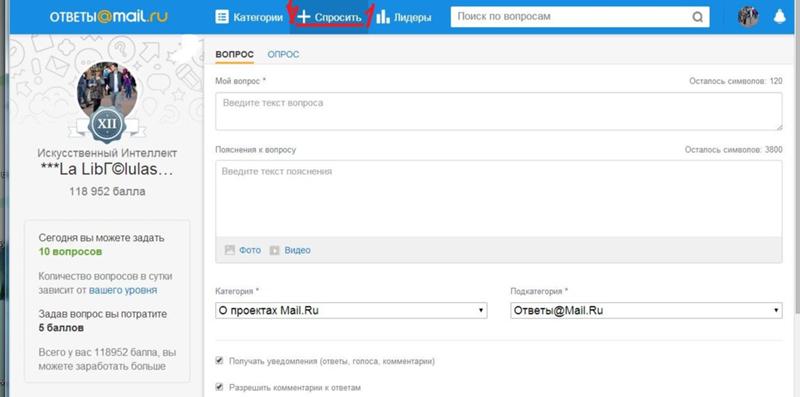Open the Спросить ask question page
Viewport: 800px width, 397px height.
tap(329, 17)
